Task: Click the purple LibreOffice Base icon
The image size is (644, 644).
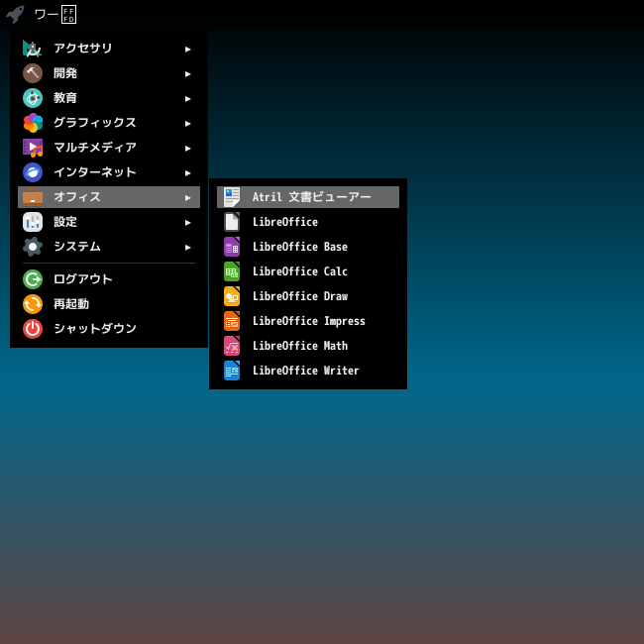Action: [x=232, y=247]
